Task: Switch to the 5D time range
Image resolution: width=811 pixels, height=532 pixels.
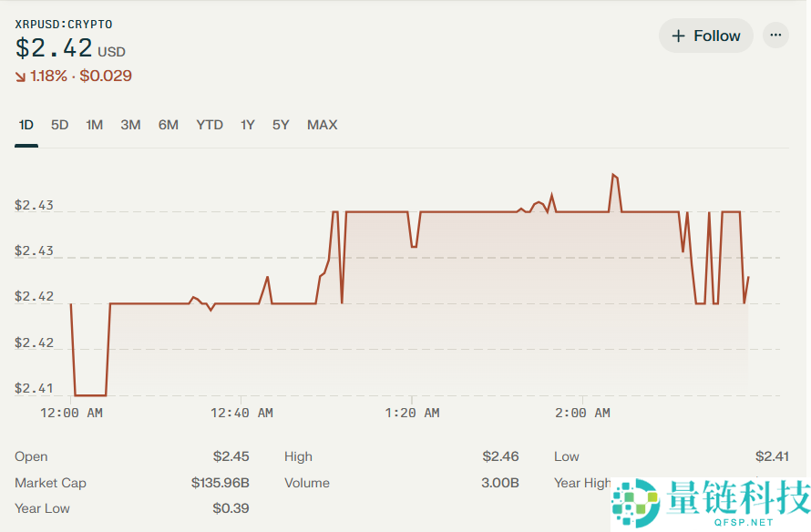Action: (x=59, y=125)
